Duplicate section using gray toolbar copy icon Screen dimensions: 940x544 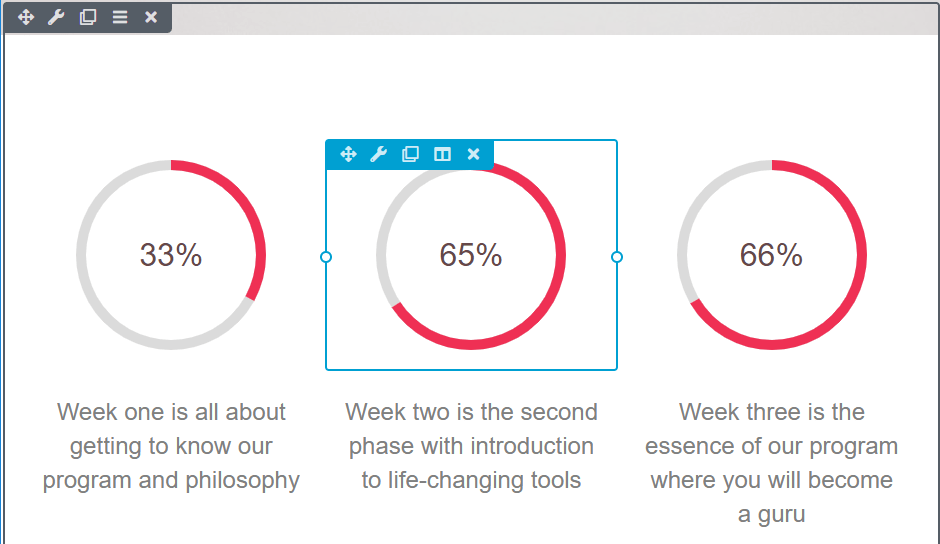point(88,17)
